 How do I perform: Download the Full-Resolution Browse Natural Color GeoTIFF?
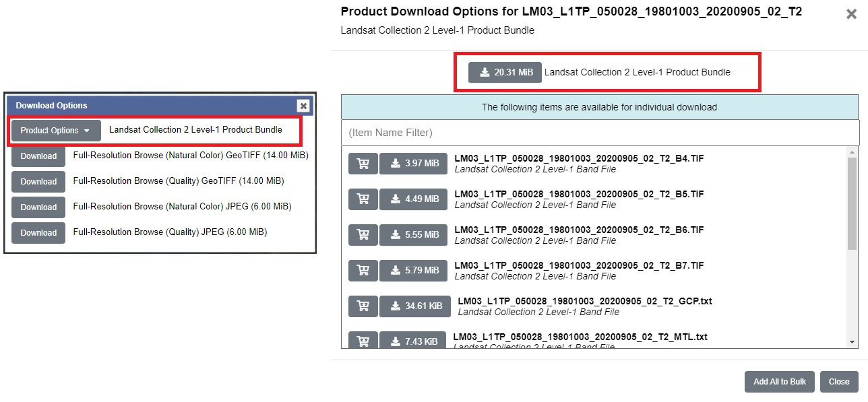(38, 156)
